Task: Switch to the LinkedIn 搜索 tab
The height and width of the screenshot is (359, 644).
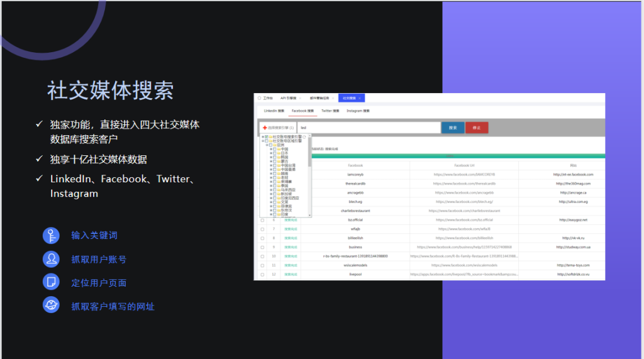Action: (x=274, y=111)
